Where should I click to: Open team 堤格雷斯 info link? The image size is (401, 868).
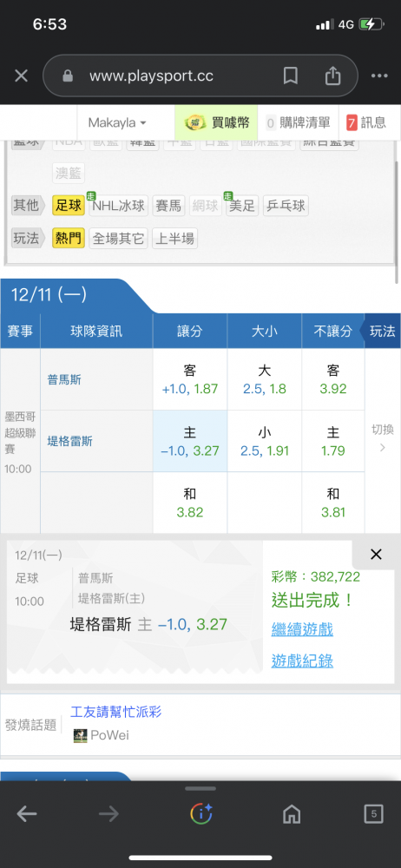pos(69,441)
